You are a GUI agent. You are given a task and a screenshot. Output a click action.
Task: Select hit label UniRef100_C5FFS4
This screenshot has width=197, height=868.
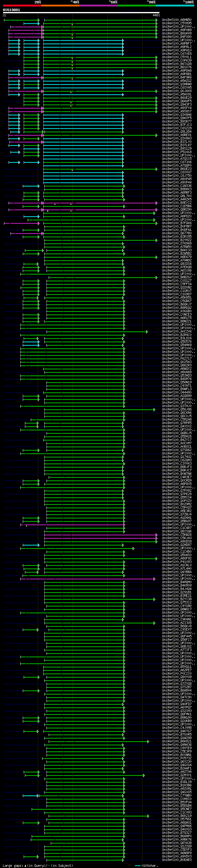pos(177,284)
